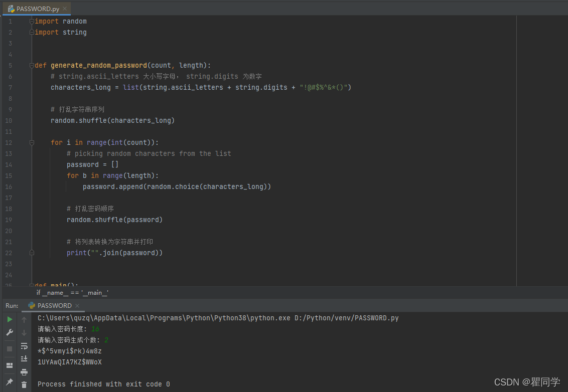Click 'for b in range(length):' line
568x392 pixels.
113,175
